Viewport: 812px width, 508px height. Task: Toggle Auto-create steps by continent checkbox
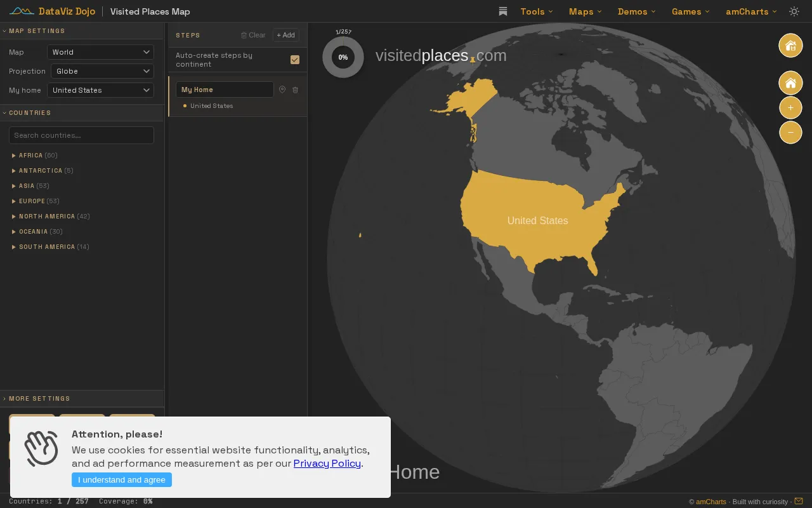(295, 60)
